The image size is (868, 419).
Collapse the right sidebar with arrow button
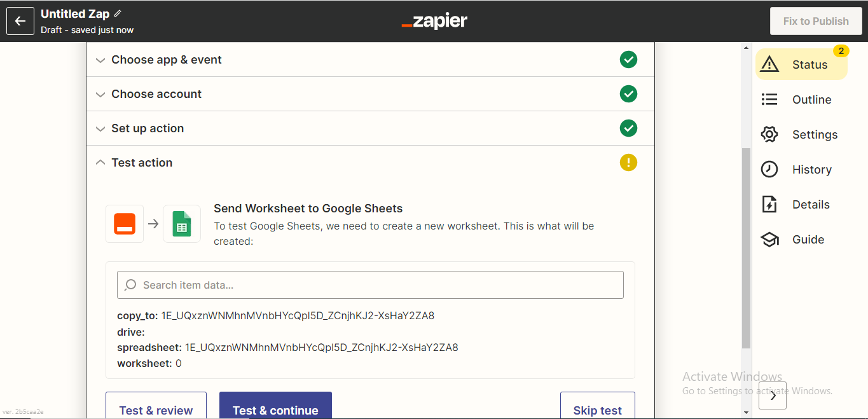pyautogui.click(x=773, y=395)
